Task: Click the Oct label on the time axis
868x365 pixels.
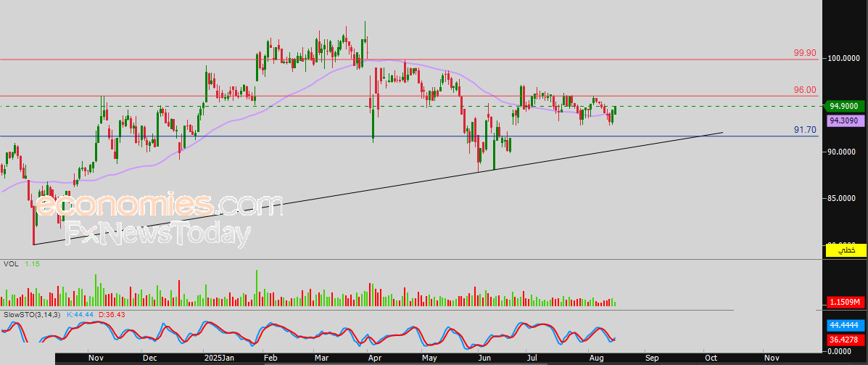Action: (709, 358)
